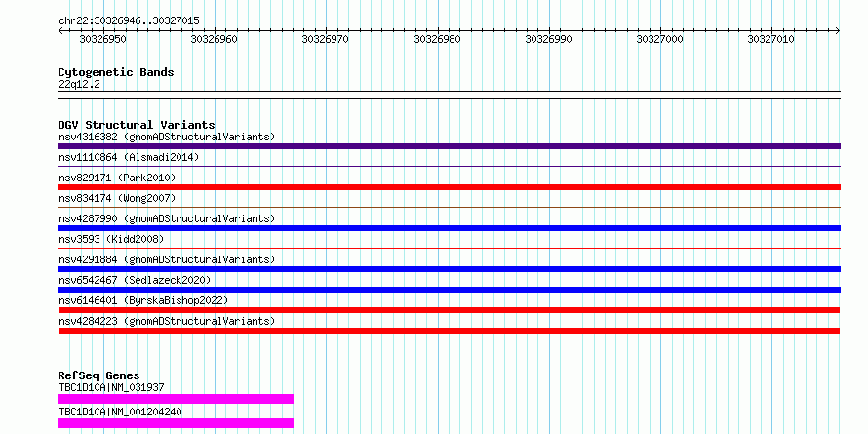Viewport: 868px width, 434px height.
Task: Open variant nsv1110864 (Alsmadi2014) label
Action: (x=129, y=157)
